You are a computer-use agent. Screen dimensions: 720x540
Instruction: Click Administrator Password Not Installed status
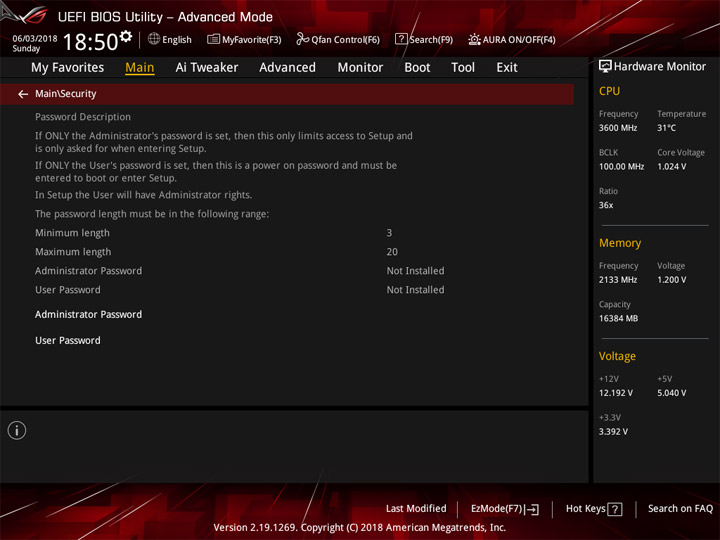click(416, 271)
